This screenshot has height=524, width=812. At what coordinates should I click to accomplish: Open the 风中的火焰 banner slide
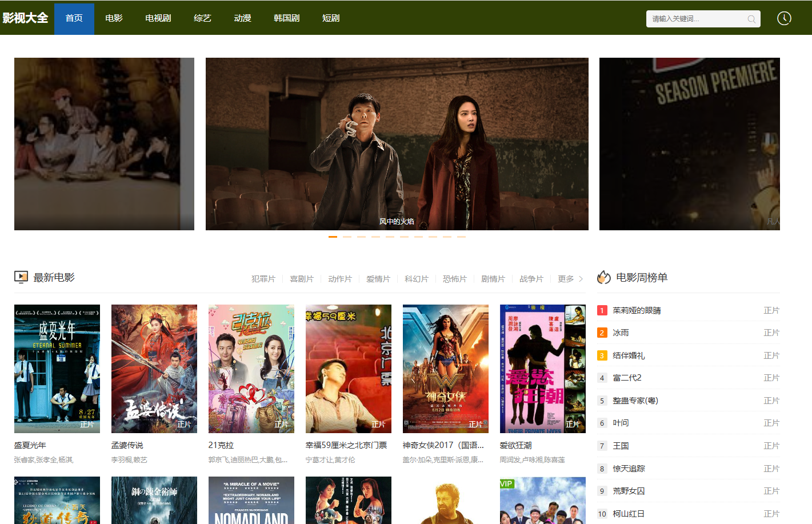click(397, 144)
